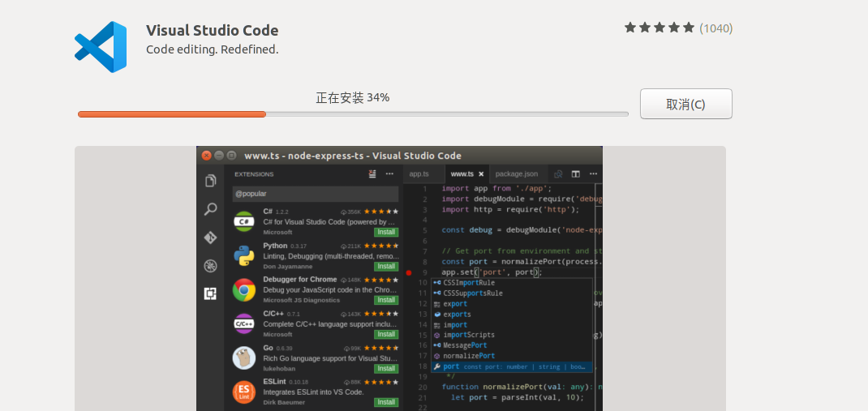Click the five-star rating next to (1040)
Viewport: 868px width, 411px height.
click(660, 28)
